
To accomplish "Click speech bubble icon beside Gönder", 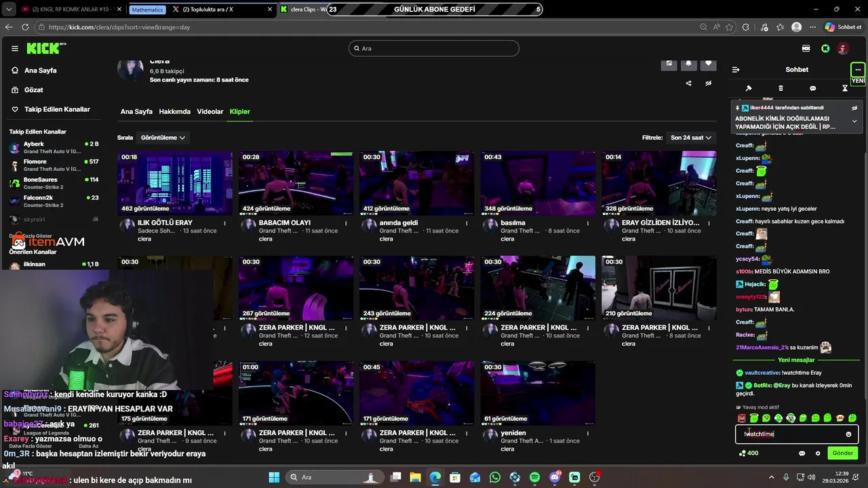I will [x=802, y=453].
